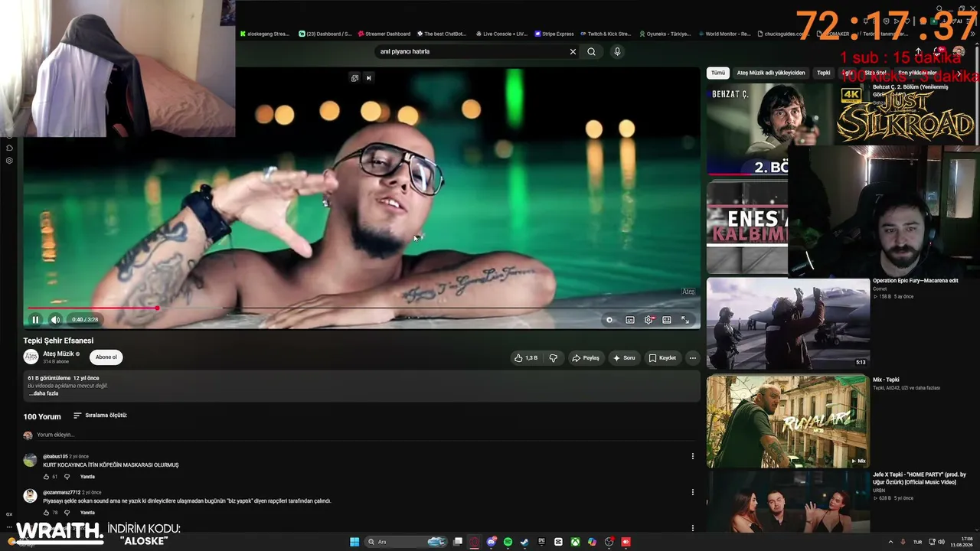
Task: Open taskbar clock showing 17:08
Action: (962, 542)
